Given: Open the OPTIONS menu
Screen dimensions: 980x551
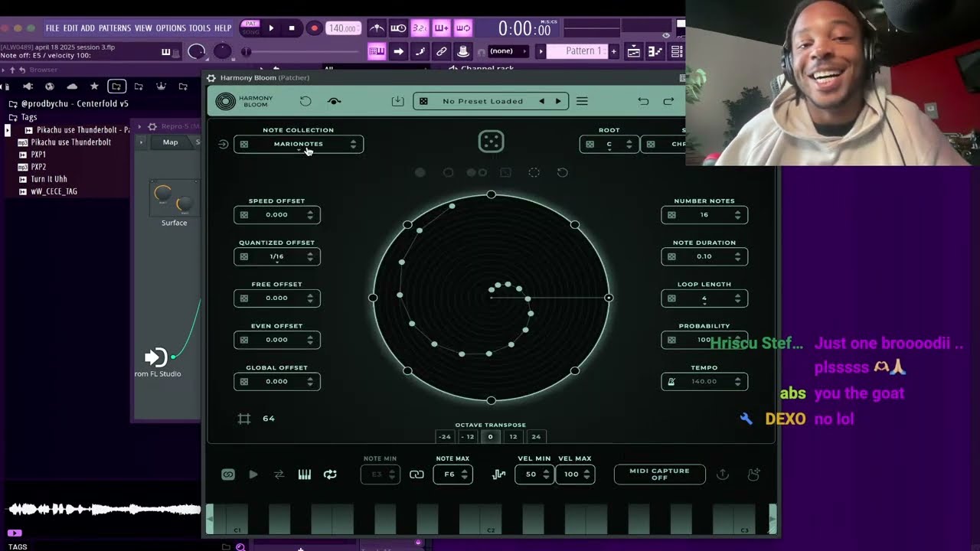Looking at the screenshot, I should pos(171,28).
